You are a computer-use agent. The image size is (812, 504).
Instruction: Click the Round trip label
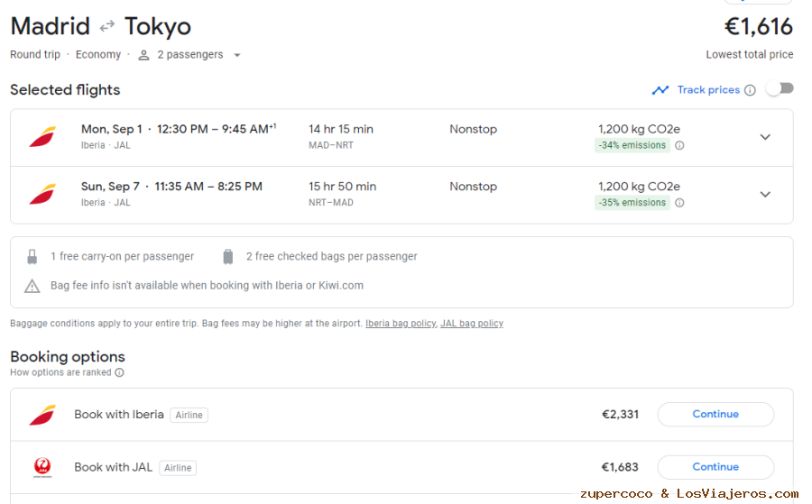pyautogui.click(x=35, y=55)
